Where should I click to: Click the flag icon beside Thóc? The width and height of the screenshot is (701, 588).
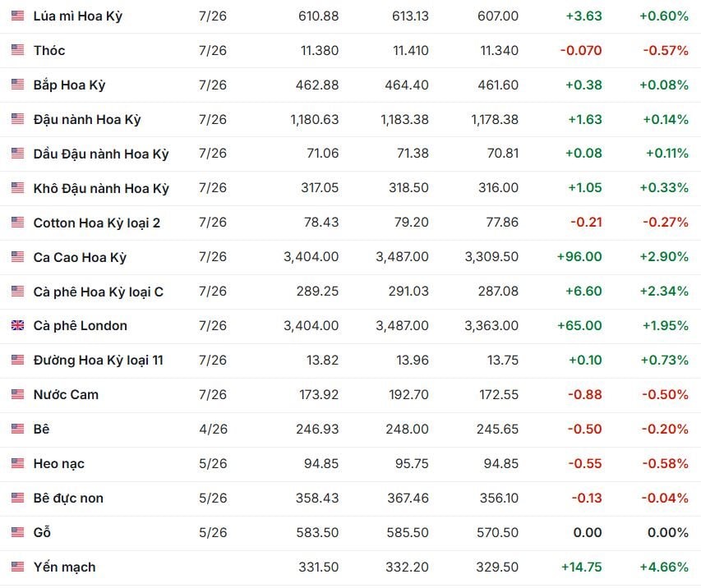[x=17, y=50]
